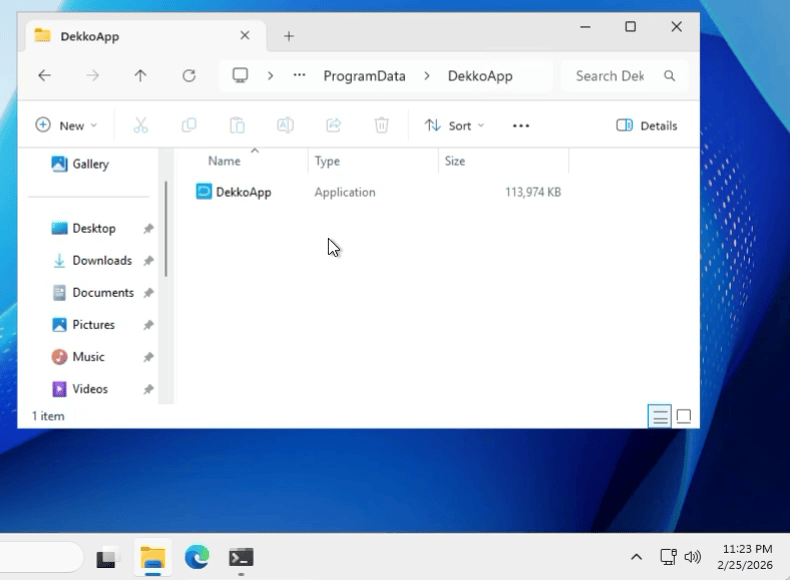Expand the chevron after ProgramData
Screen dimensions: 790x580
click(x=427, y=76)
